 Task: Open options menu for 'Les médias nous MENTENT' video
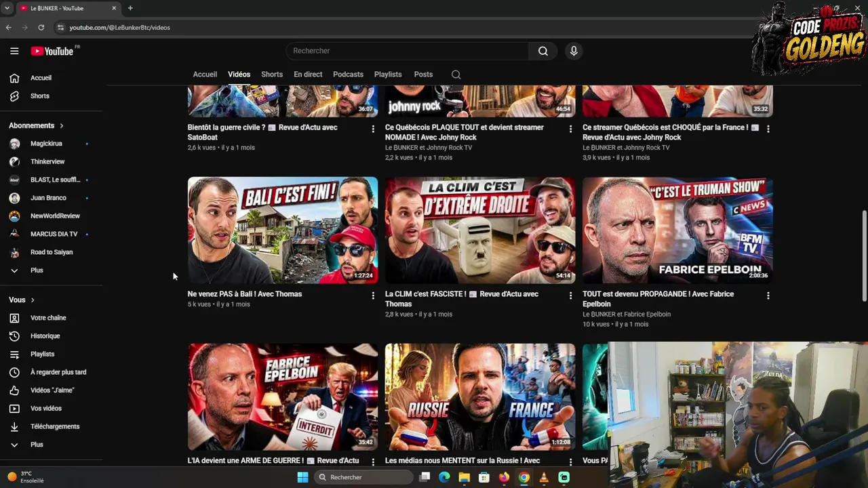tap(570, 462)
